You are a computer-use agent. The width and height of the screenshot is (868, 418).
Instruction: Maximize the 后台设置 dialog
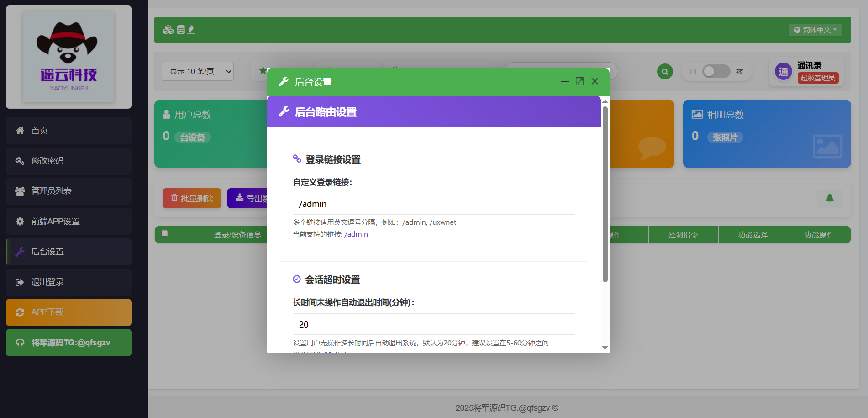[579, 81]
